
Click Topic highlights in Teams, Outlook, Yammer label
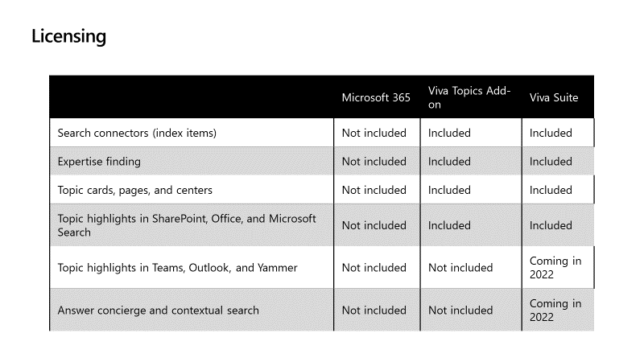tap(177, 268)
